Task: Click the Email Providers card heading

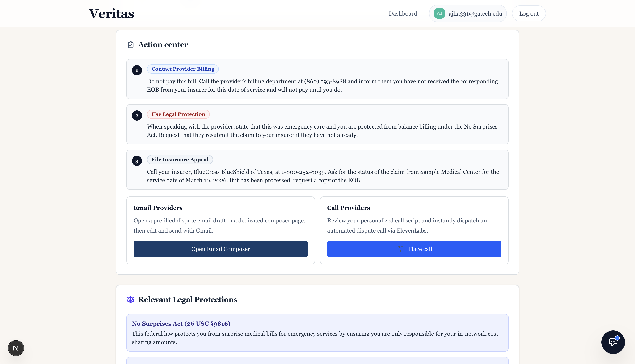Action: pyautogui.click(x=158, y=208)
